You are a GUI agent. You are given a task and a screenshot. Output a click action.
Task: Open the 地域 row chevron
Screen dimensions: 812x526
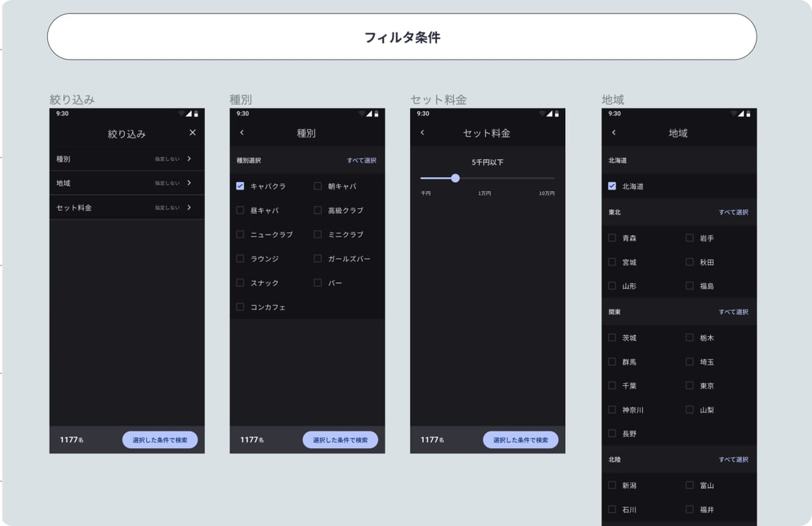[189, 183]
